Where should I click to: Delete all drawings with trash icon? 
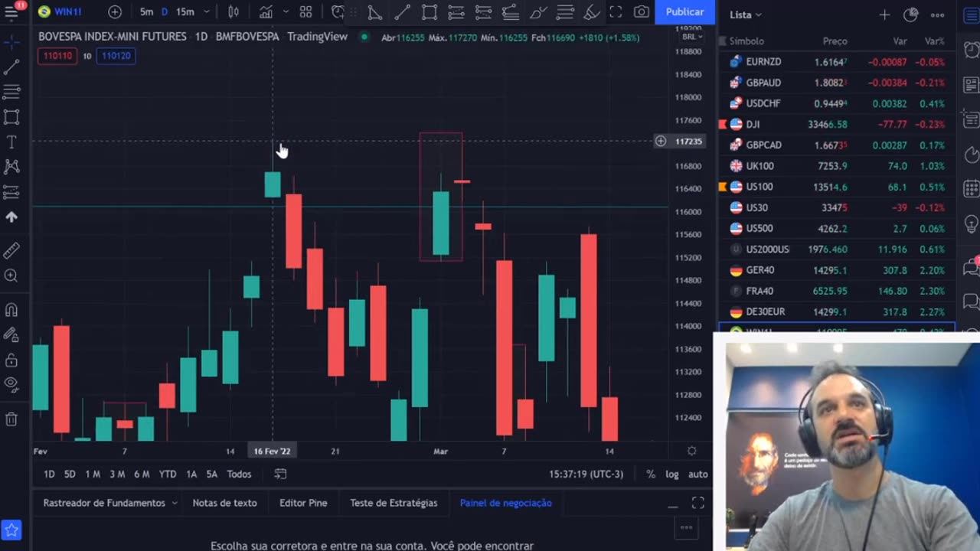(11, 419)
